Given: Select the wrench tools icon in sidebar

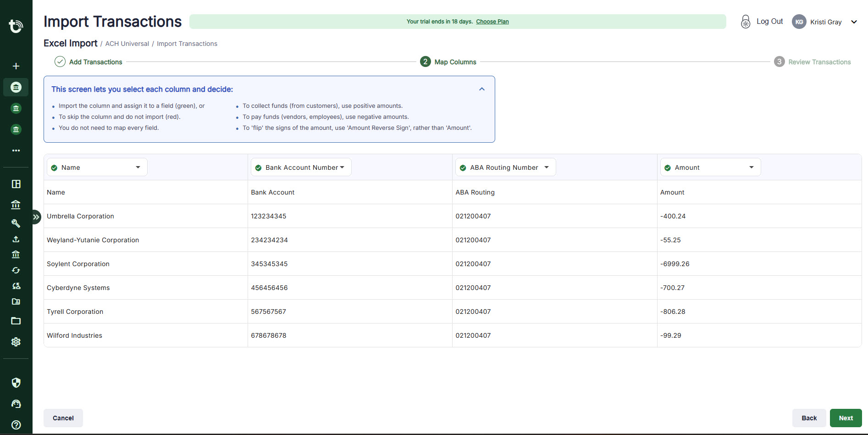Looking at the screenshot, I should click(16, 223).
